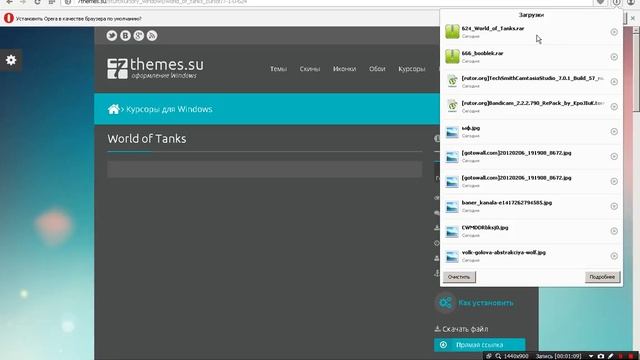640x360 pixels.
Task: Close Opera default-browser notification bar
Action: pyautogui.click(x=633, y=18)
